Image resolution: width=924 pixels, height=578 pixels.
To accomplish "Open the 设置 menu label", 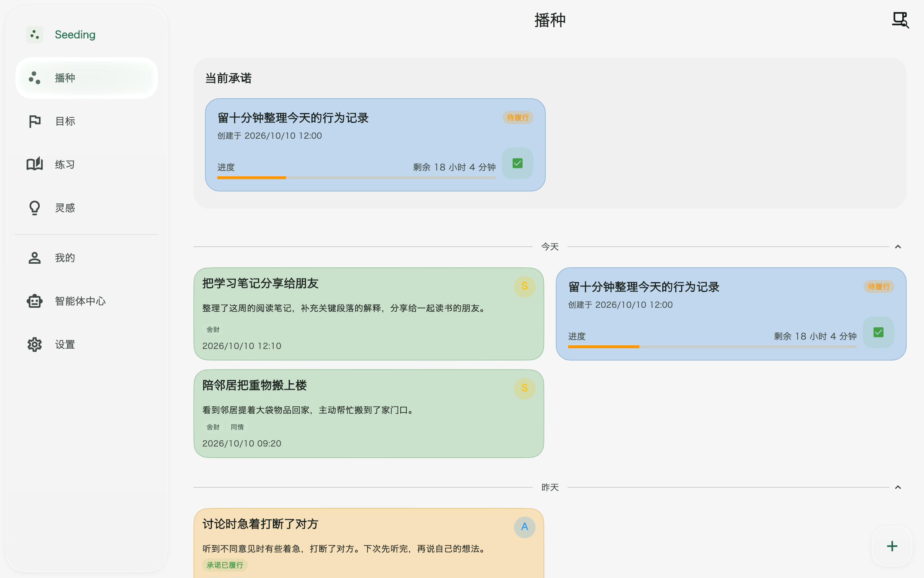I will [65, 344].
